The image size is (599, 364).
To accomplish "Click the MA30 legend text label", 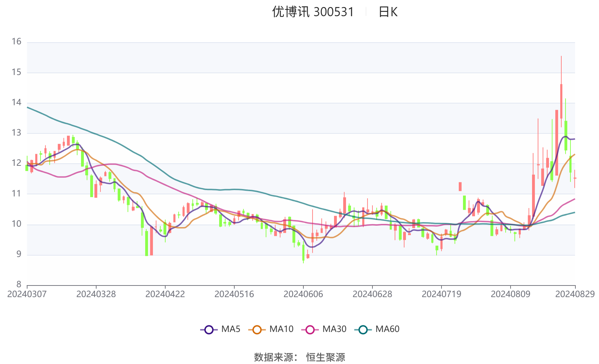I will tap(334, 329).
